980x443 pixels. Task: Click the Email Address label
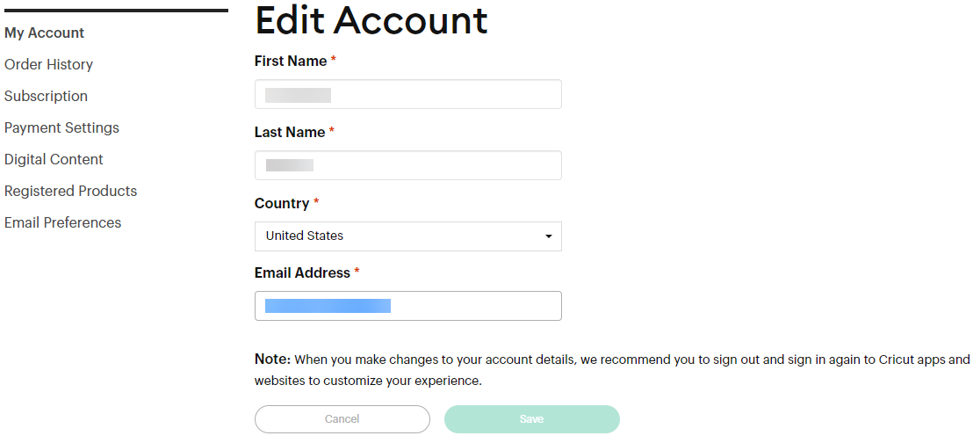[x=302, y=272]
